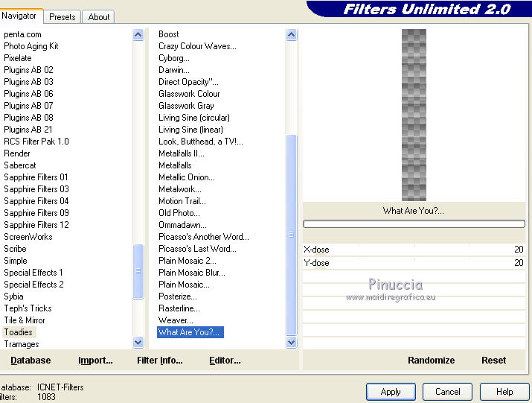532x403 pixels.
Task: Select Living Sine (circular) filter
Action: pyautogui.click(x=194, y=118)
